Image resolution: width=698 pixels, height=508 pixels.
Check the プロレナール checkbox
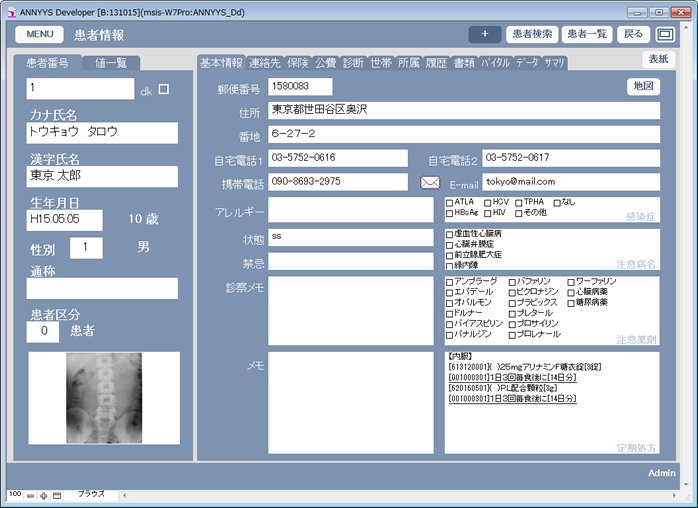click(512, 335)
